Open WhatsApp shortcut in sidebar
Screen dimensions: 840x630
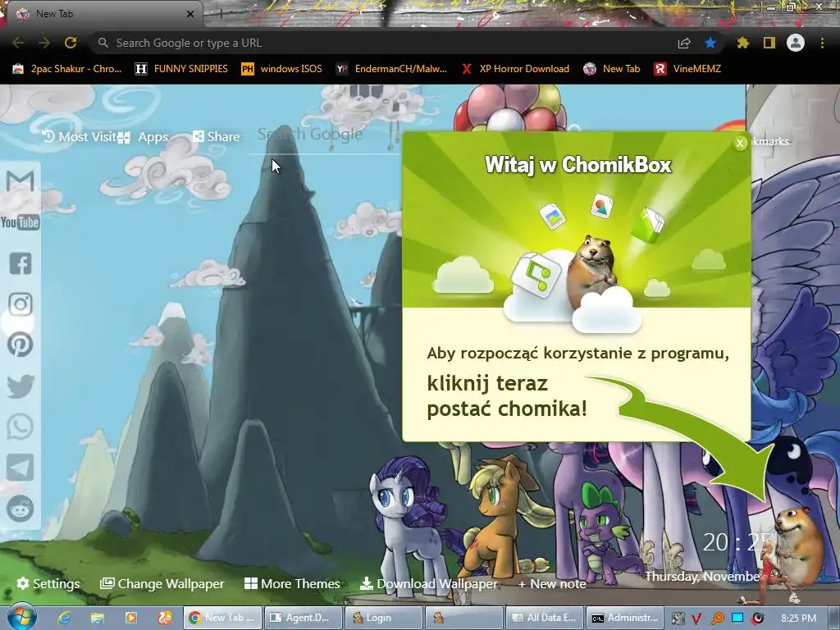coord(21,427)
